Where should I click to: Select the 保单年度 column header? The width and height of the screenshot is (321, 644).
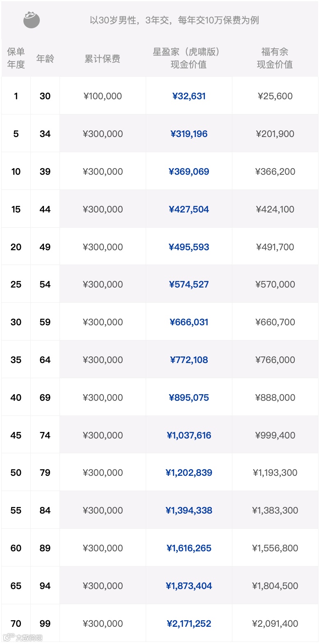pyautogui.click(x=16, y=58)
